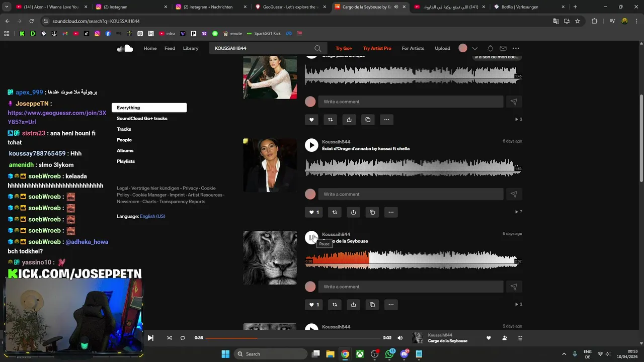Open the header more options ellipsis
The width and height of the screenshot is (644, 362).
coord(516,48)
